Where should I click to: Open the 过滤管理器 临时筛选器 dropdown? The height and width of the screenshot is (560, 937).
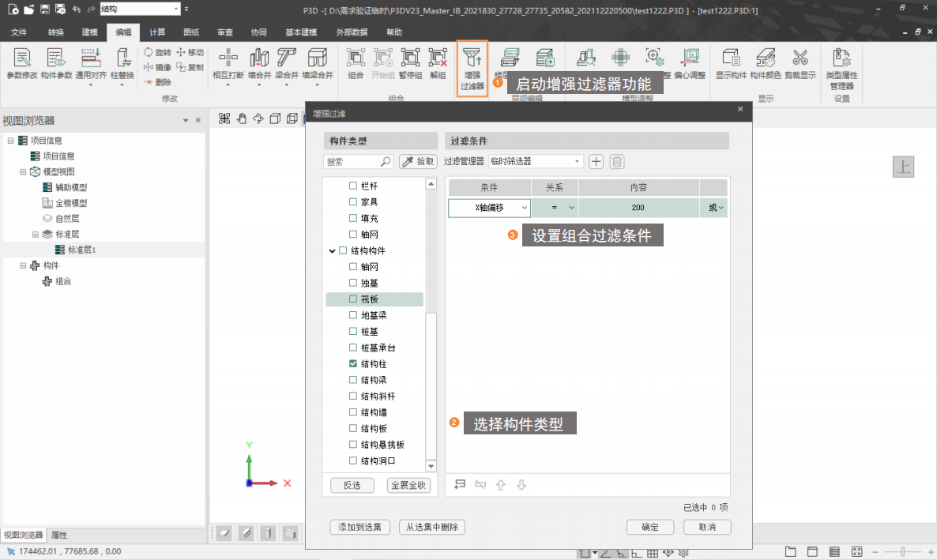pos(536,161)
